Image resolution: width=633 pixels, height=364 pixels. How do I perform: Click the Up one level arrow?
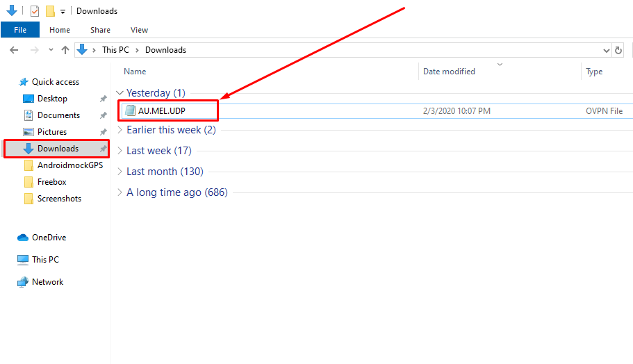point(65,50)
